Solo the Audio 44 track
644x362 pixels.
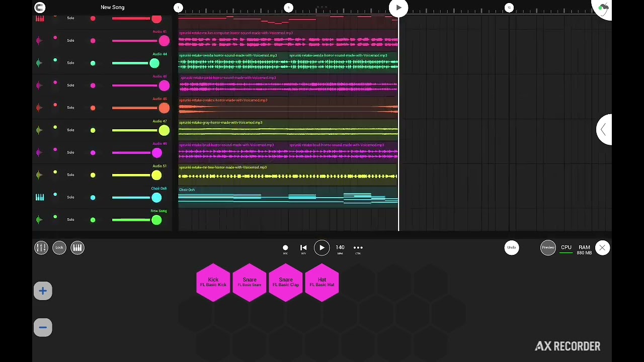[70, 63]
